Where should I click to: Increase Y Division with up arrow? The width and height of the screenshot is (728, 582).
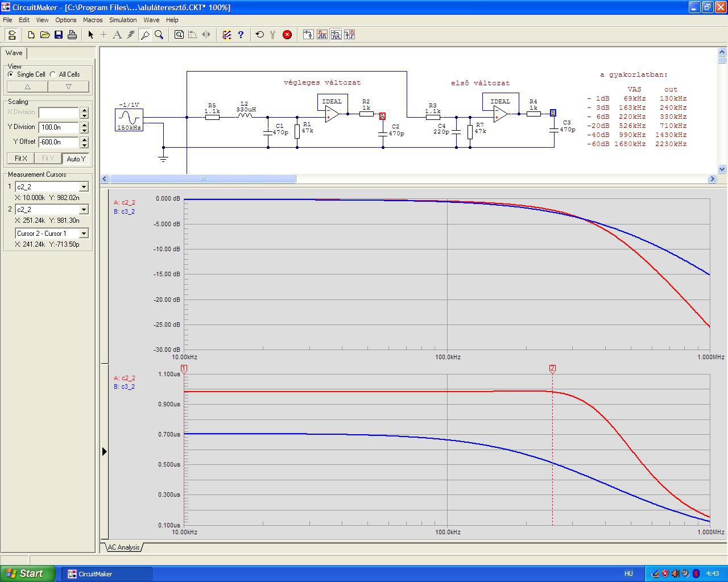pos(84,124)
